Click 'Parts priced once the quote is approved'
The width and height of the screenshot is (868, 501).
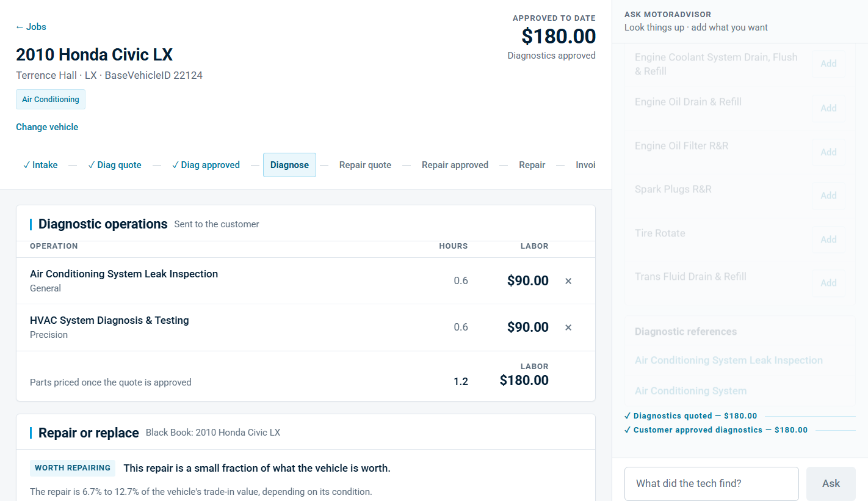point(110,382)
